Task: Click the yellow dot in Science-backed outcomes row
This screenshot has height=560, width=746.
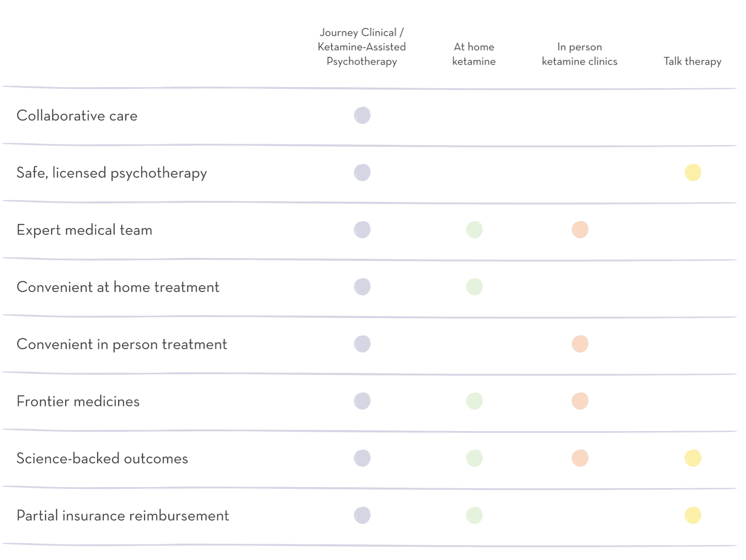Action: click(693, 458)
